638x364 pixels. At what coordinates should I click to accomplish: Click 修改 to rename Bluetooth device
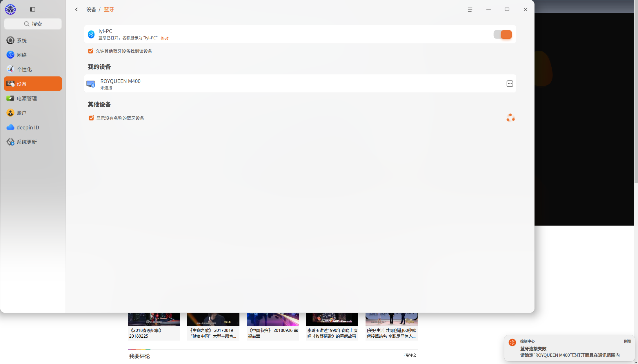click(x=164, y=38)
